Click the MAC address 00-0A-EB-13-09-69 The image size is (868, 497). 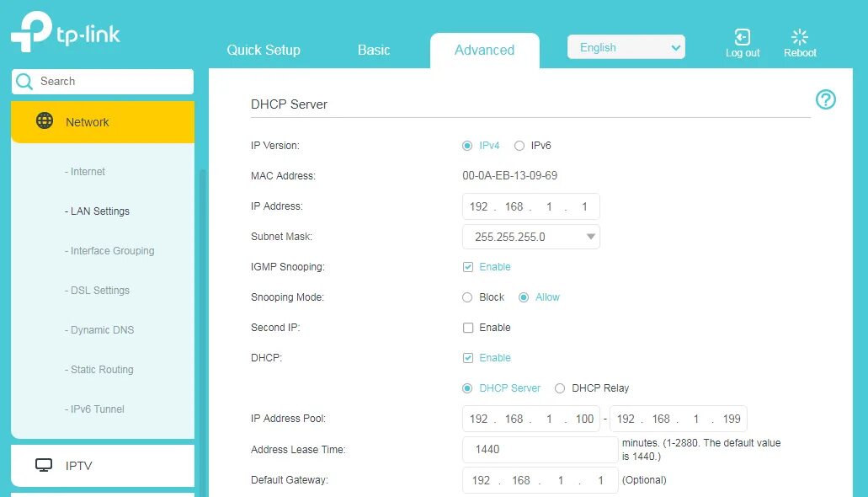(510, 176)
